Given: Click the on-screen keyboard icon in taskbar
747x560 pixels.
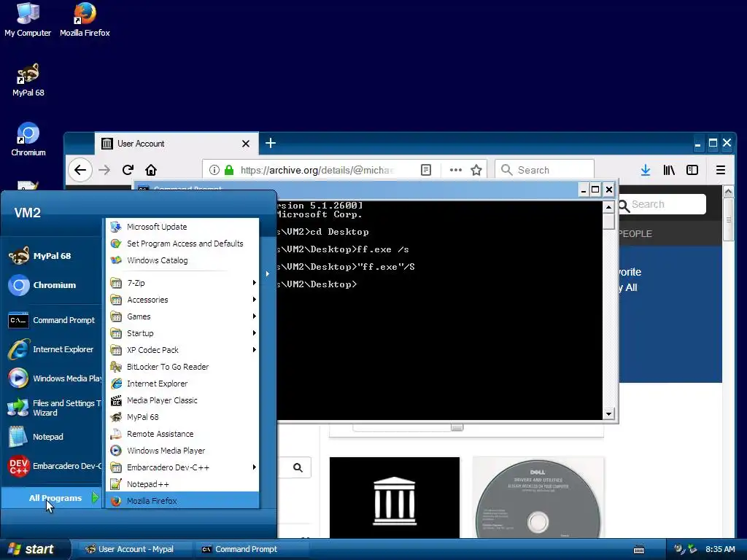Looking at the screenshot, I should [639, 550].
